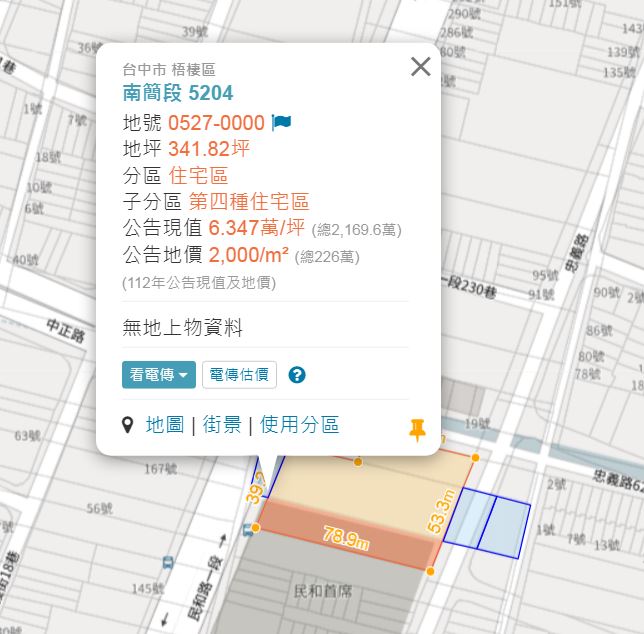The image size is (644, 634).
Task: Click the 南簡段 5204 section title
Action: click(178, 93)
